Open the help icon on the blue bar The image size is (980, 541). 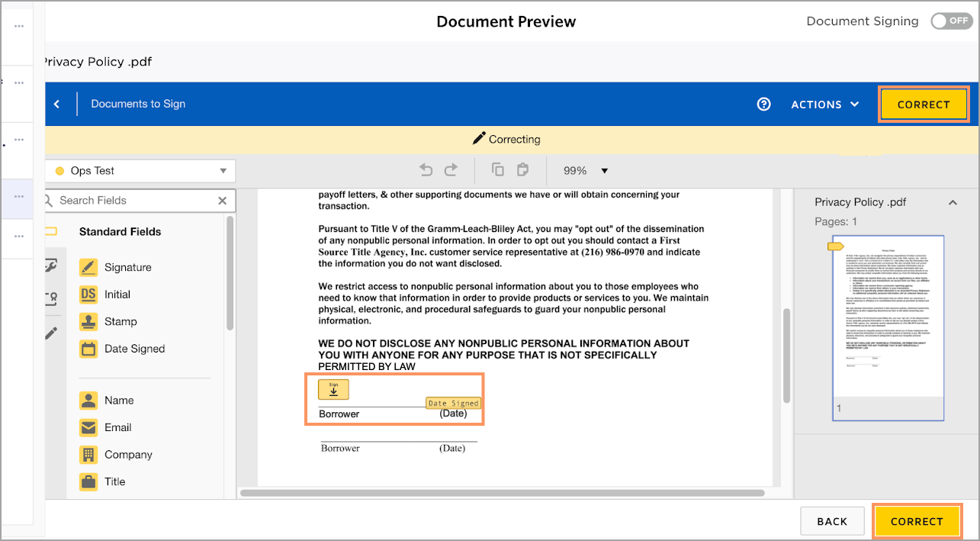[763, 104]
